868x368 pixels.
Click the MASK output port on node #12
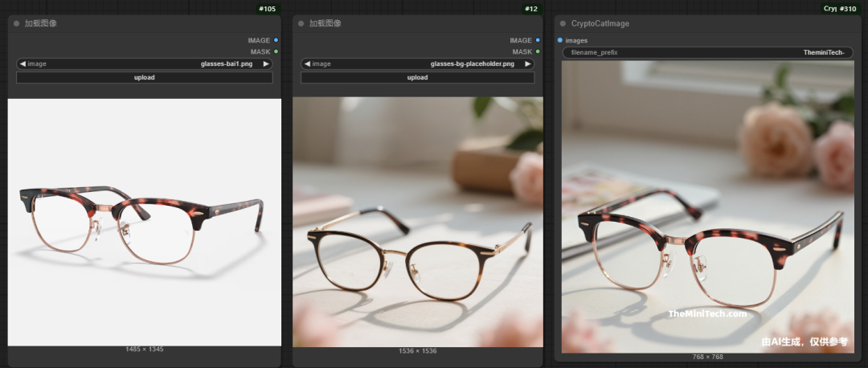(x=538, y=51)
